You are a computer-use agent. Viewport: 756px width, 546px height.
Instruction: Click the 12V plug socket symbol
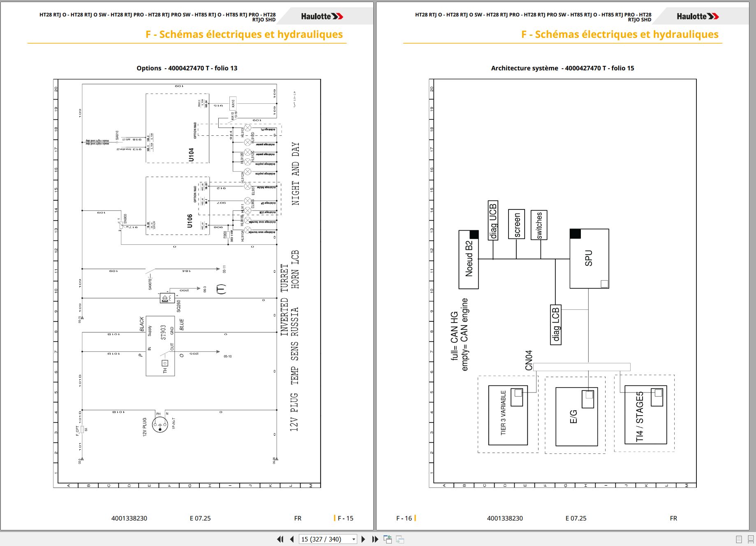(160, 425)
